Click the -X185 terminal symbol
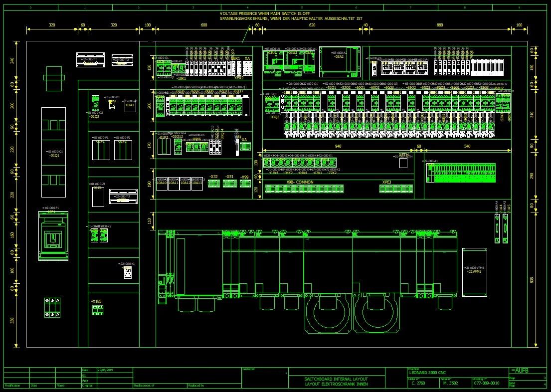Image resolution: width=551 pixels, height=392 pixels. [97, 310]
